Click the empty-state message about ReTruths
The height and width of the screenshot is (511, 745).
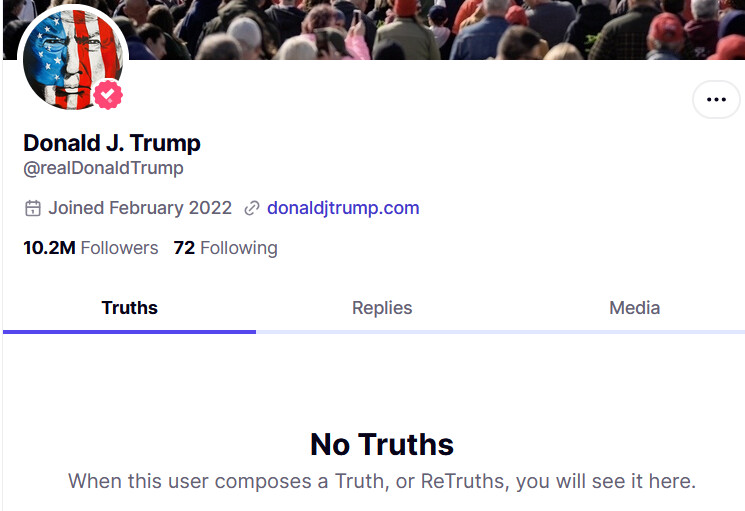coord(382,481)
